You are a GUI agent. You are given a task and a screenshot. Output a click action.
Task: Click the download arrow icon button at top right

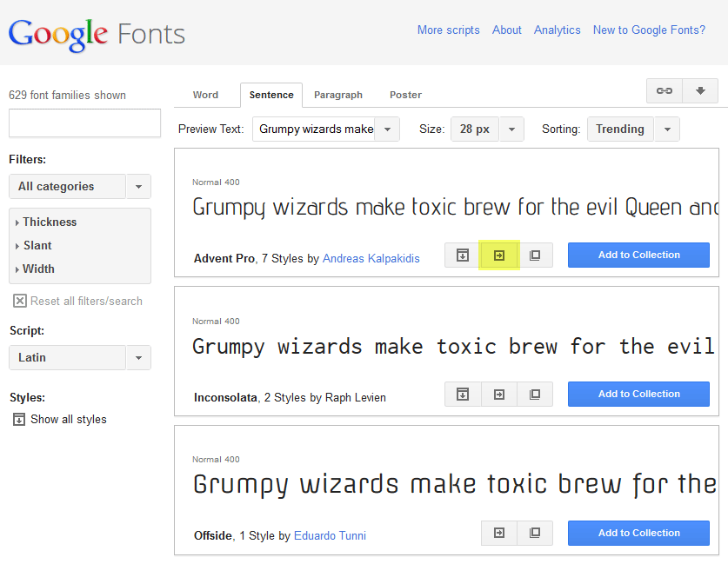tap(700, 91)
